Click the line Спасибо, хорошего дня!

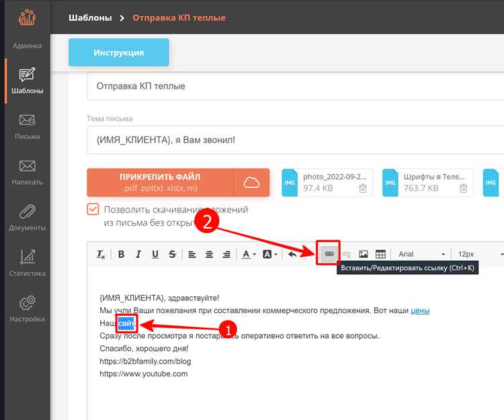(144, 349)
